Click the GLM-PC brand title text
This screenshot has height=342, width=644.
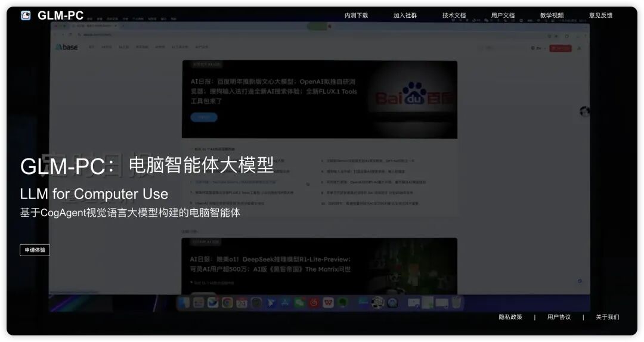pos(60,15)
